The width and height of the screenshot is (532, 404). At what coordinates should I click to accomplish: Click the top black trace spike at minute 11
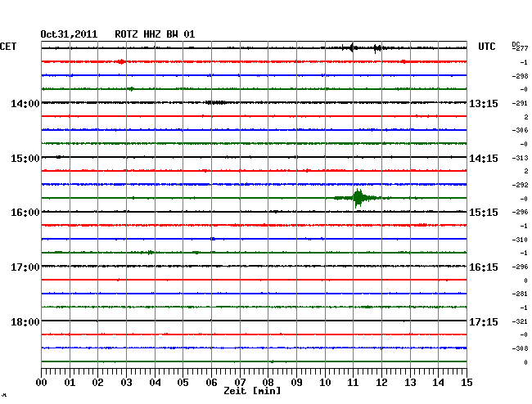352,47
